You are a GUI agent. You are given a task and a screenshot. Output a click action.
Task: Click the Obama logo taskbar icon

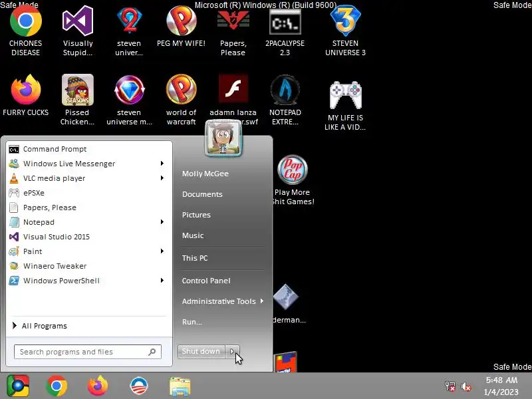point(139,386)
